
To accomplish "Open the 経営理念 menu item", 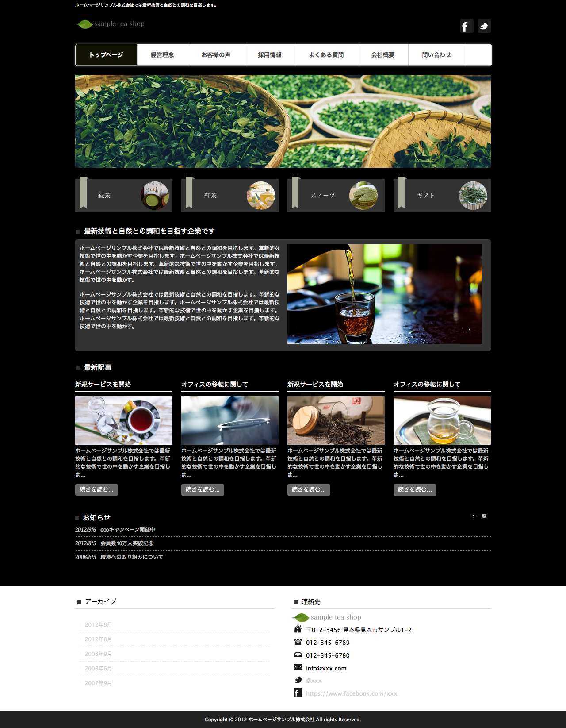I will click(x=162, y=55).
